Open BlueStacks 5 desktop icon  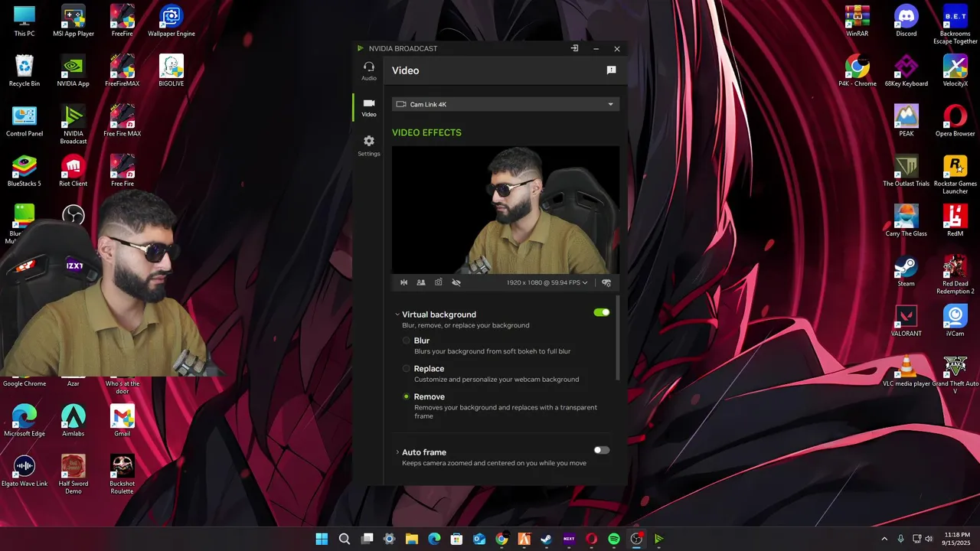click(x=24, y=171)
